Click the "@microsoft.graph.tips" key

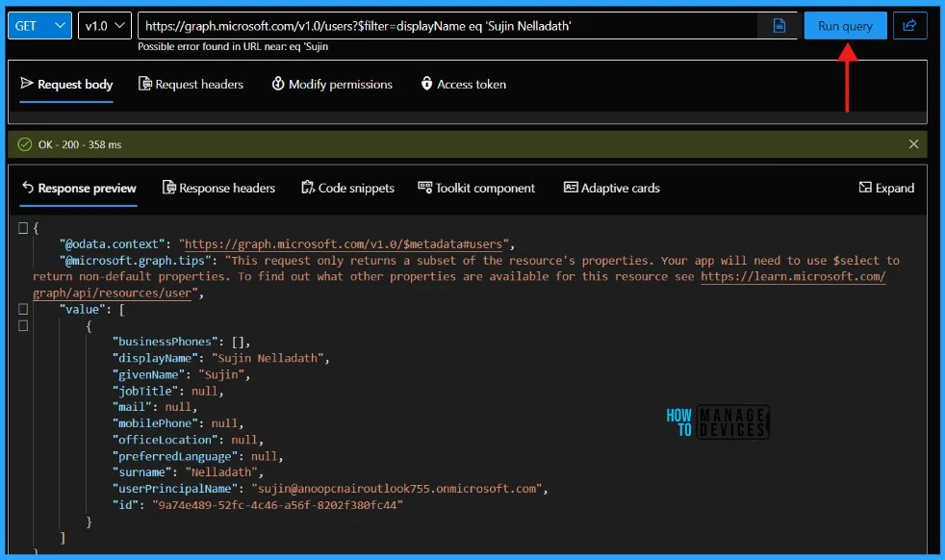136,261
